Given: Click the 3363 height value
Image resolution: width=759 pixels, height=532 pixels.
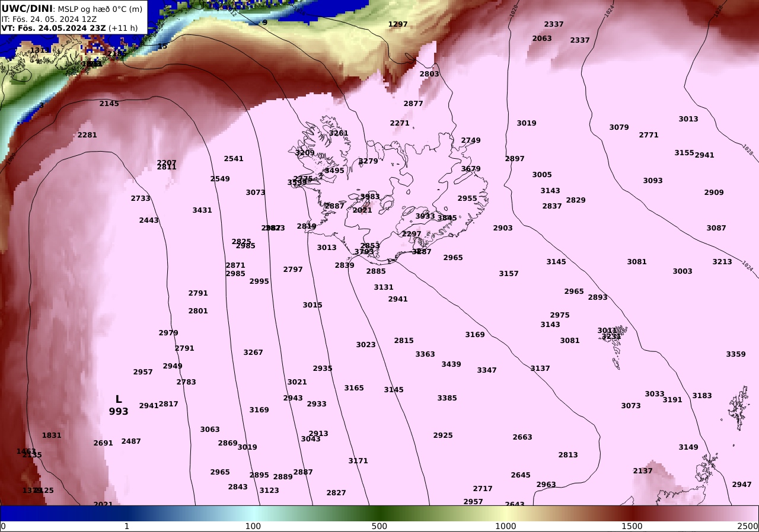Looking at the screenshot, I should pyautogui.click(x=425, y=354).
